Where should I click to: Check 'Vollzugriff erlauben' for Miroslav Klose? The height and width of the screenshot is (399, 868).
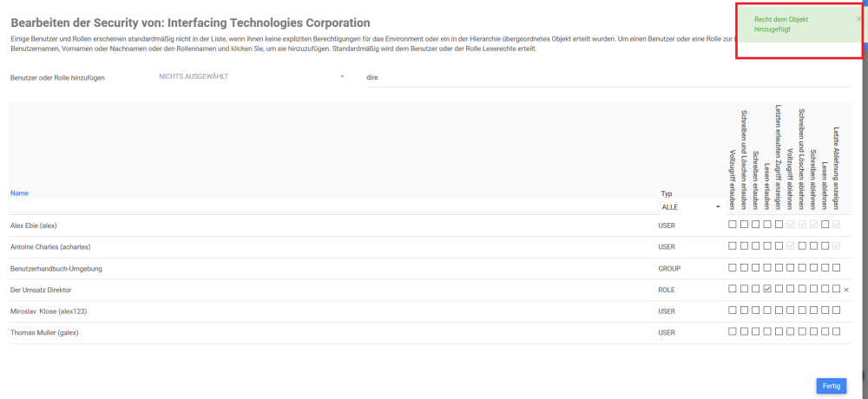733,310
